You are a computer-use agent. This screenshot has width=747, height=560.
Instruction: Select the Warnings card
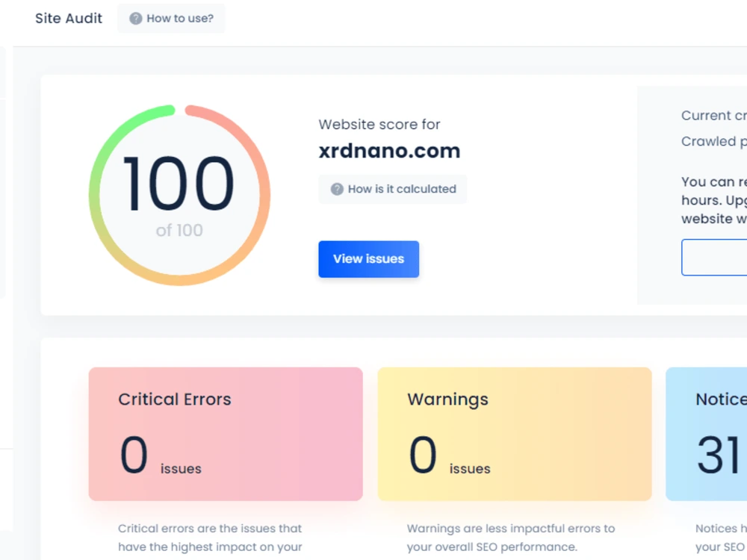(x=515, y=434)
